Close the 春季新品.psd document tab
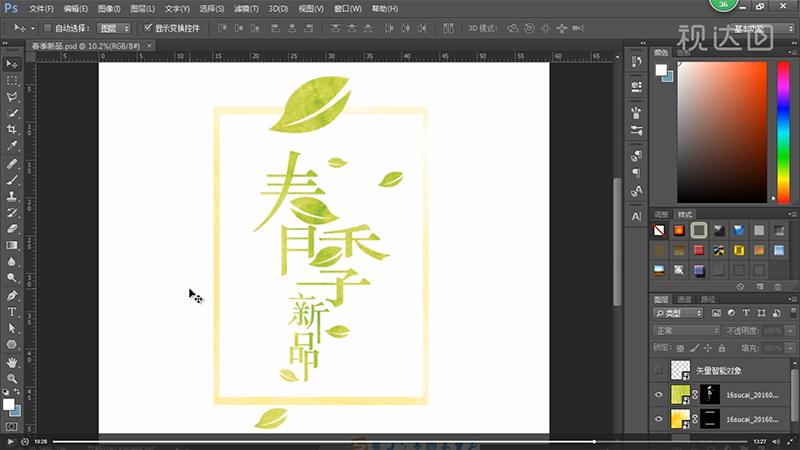 pos(149,45)
